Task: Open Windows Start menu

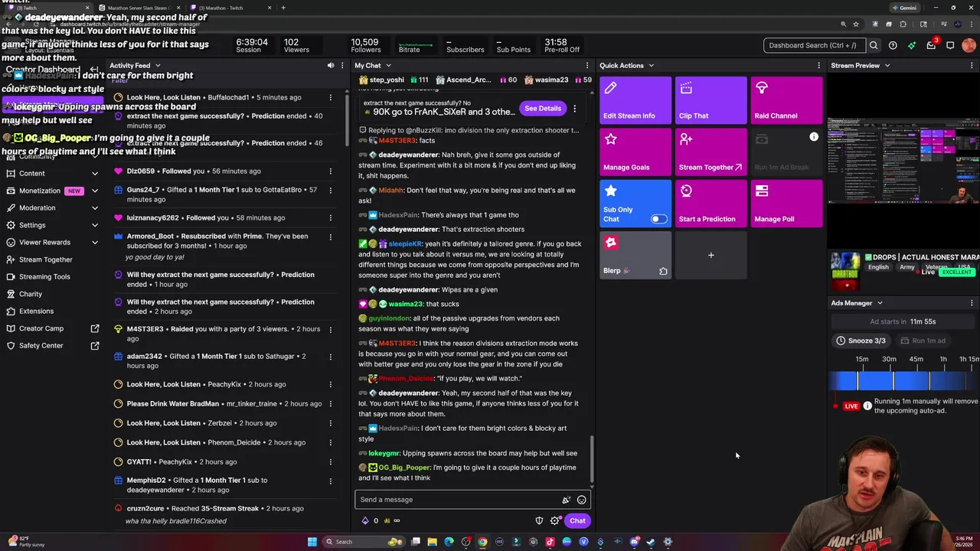Action: click(312, 542)
